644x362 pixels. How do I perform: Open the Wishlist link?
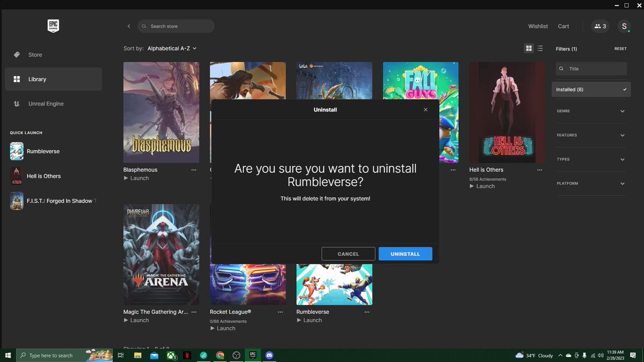tap(538, 26)
